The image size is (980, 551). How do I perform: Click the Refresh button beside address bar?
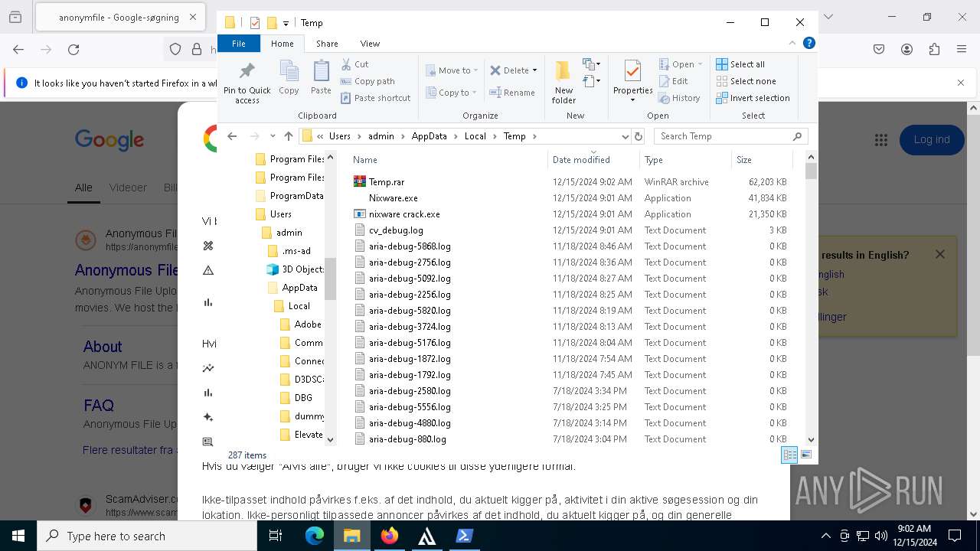(639, 136)
